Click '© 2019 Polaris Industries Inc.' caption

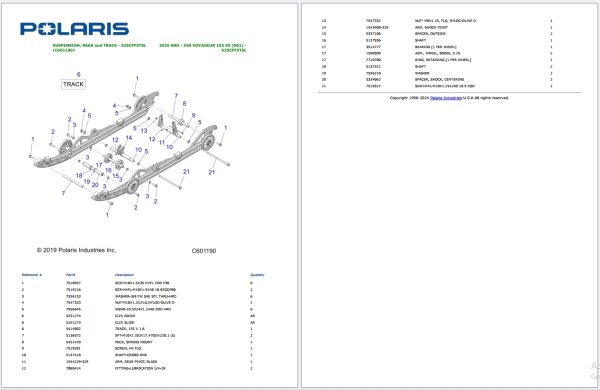click(x=76, y=250)
